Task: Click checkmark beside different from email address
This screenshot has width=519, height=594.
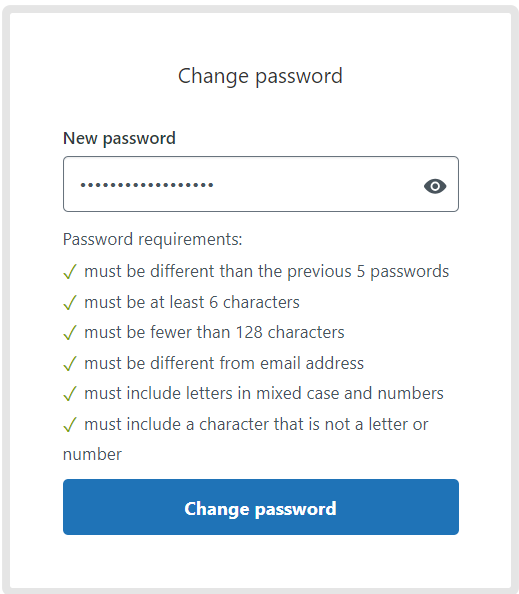Action: (x=70, y=363)
